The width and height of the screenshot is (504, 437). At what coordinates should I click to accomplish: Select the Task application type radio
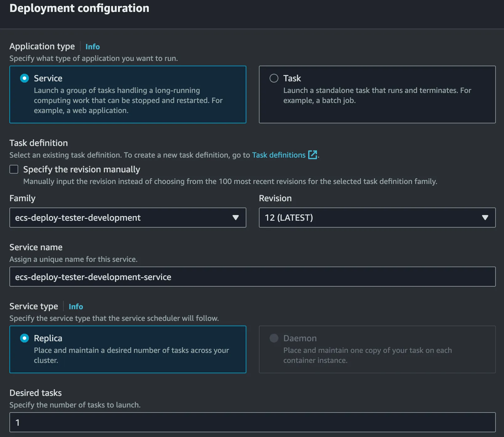[x=274, y=78]
